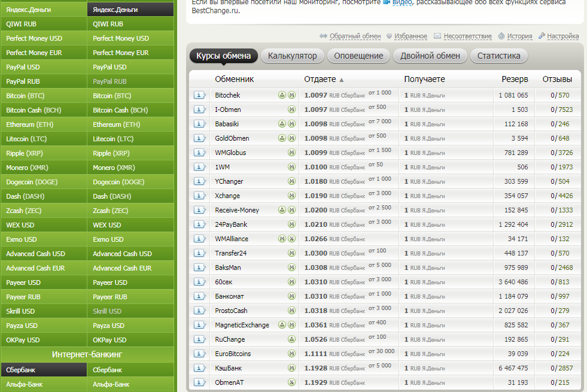Click the person badge on GoldObmen row

click(282, 138)
